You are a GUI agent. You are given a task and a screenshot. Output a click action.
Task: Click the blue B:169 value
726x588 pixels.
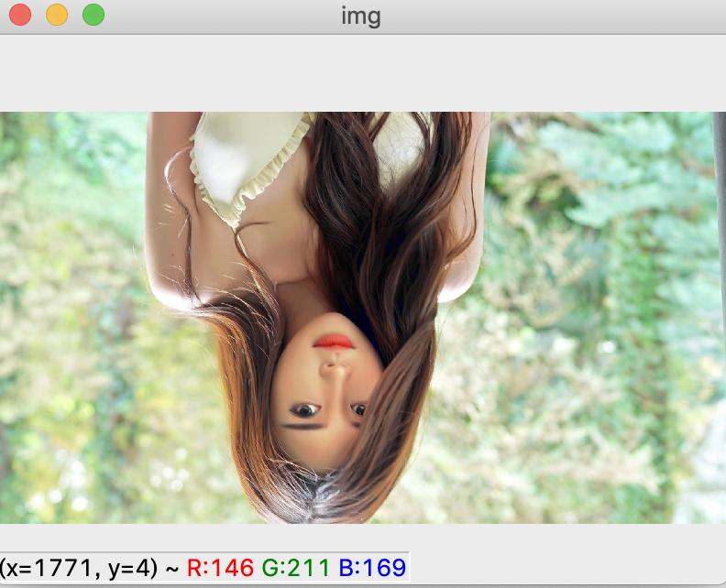[x=372, y=568]
